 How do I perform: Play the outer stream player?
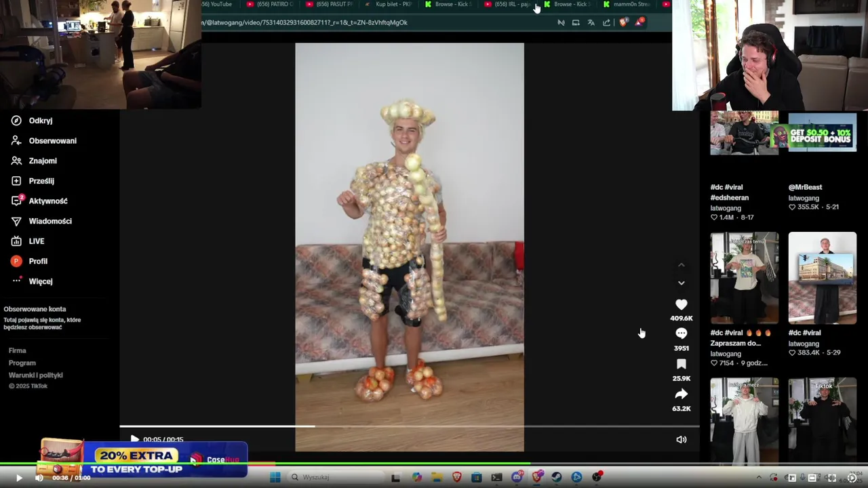pyautogui.click(x=18, y=478)
